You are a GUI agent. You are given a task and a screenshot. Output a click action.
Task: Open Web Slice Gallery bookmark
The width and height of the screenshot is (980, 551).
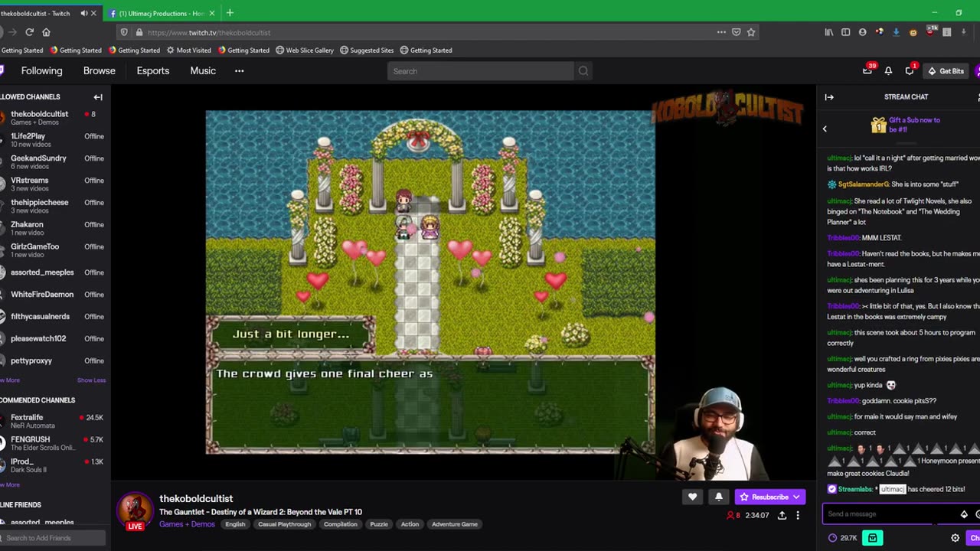click(305, 51)
